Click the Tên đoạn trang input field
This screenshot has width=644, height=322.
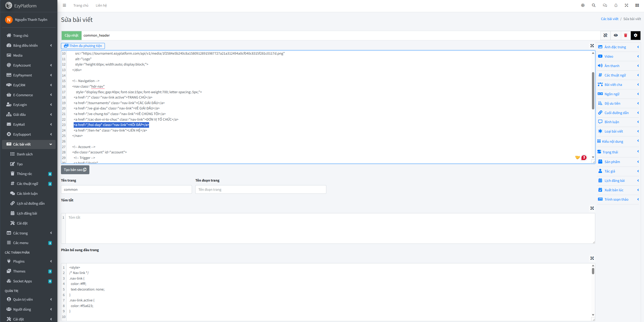[x=261, y=189]
